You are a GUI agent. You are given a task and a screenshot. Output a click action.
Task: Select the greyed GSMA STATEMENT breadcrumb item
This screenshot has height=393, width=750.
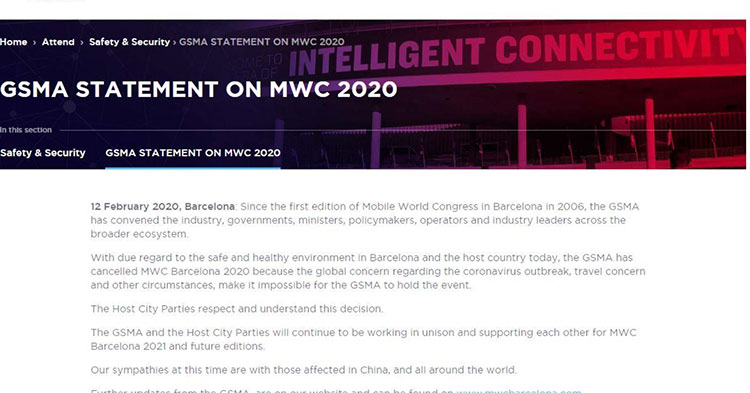point(262,42)
